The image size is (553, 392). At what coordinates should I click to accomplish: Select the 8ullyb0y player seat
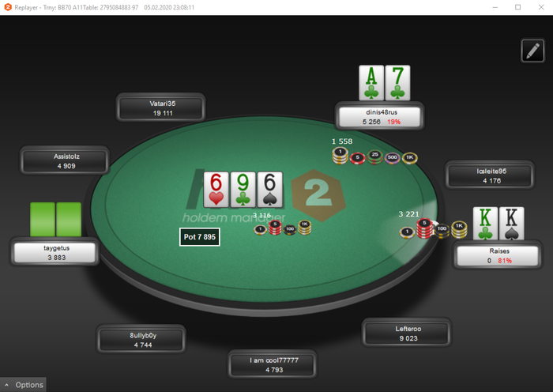[141, 340]
